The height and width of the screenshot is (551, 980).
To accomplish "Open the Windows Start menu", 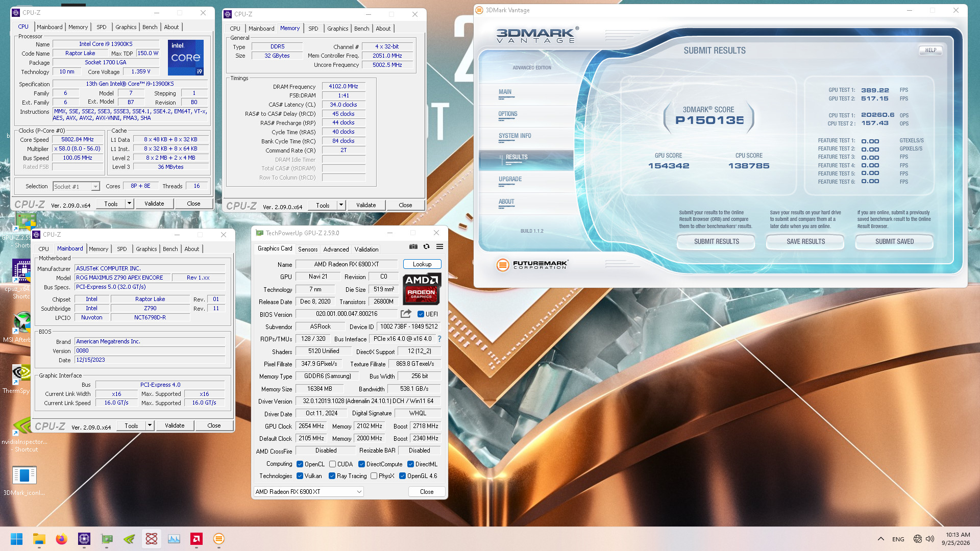I will tap(16, 539).
